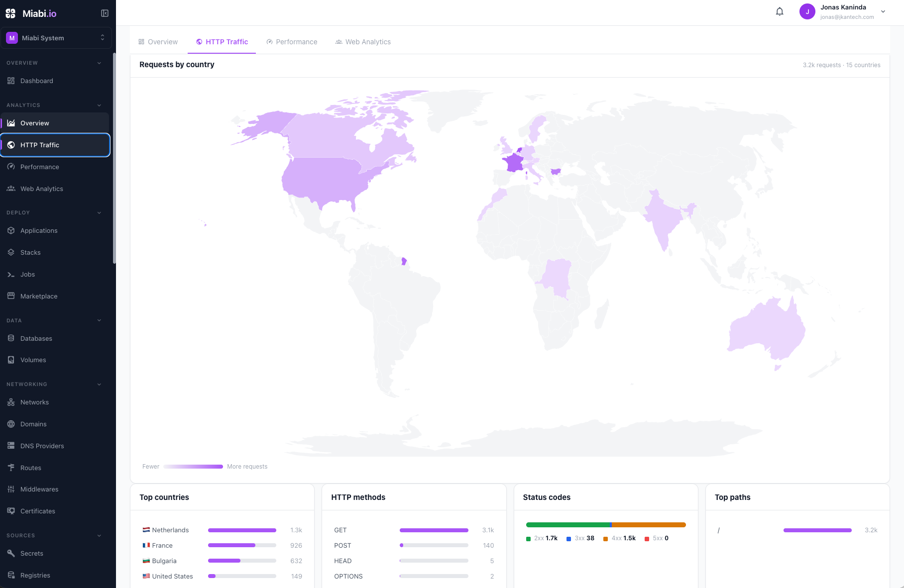This screenshot has width=904, height=588.
Task: Collapse the ANALYTICS sidebar section
Action: coord(99,105)
